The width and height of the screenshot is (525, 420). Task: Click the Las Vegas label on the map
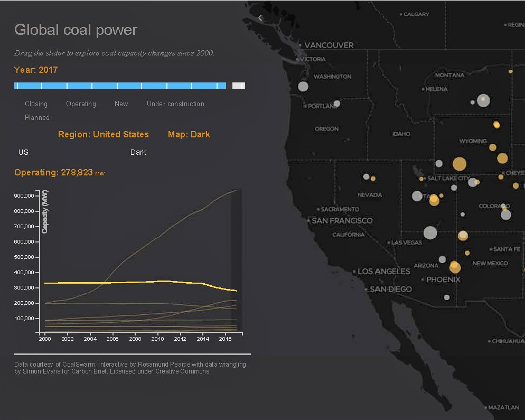407,242
